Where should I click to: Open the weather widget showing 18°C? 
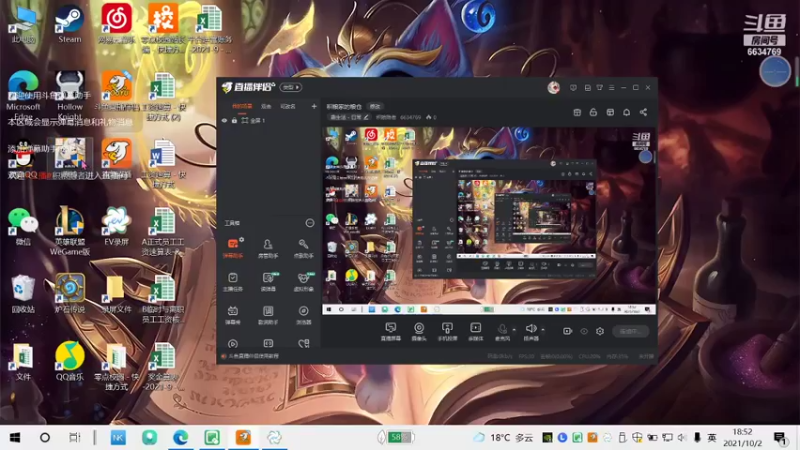pyautogui.click(x=504, y=438)
